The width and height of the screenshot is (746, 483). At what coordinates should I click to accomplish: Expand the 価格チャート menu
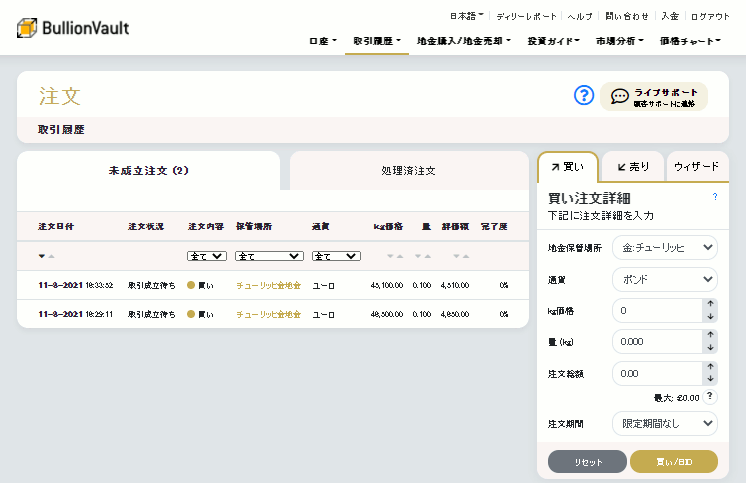coord(690,41)
